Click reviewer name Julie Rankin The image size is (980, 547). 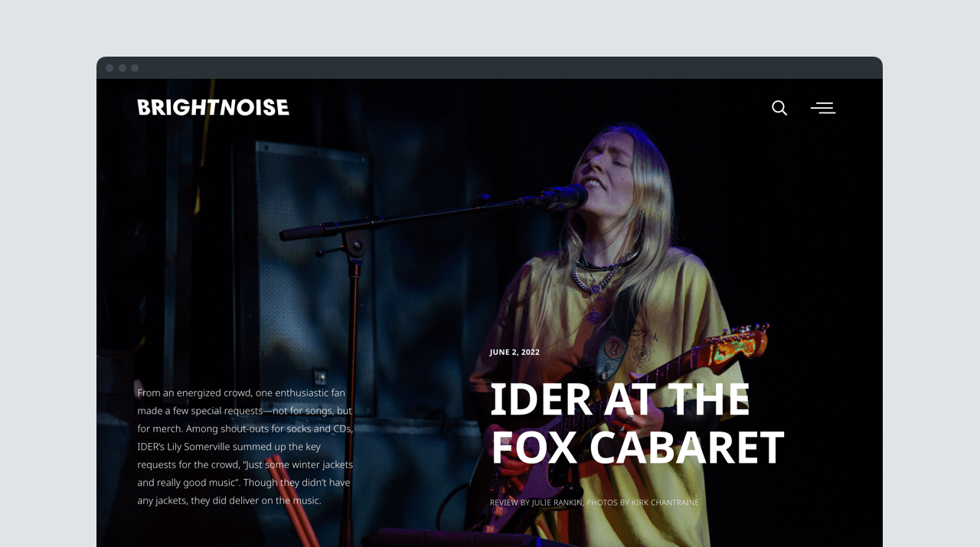557,503
